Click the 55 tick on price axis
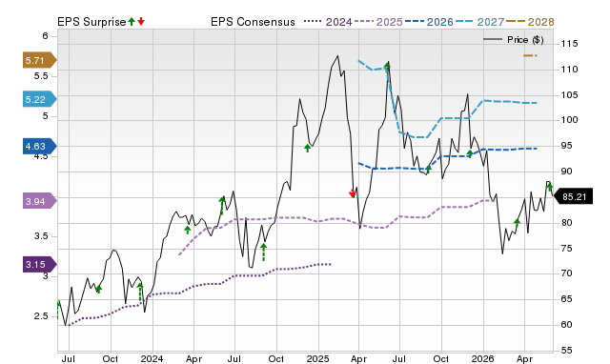Image resolution: width=610 pixels, height=364 pixels. click(566, 351)
